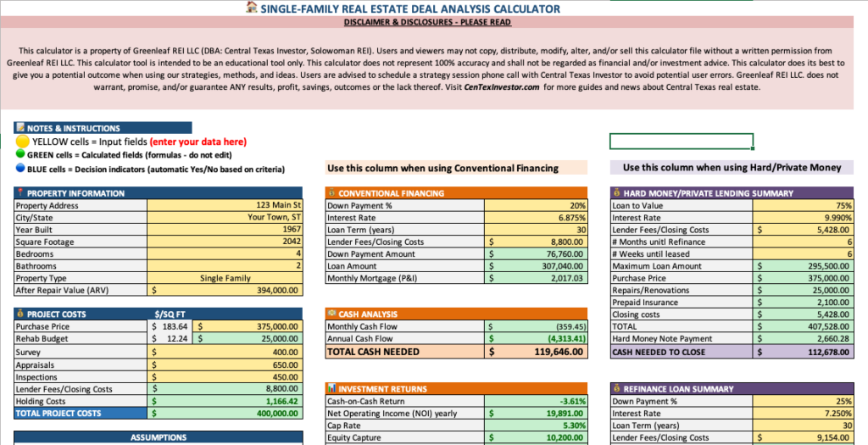
Task: Click the money bag icon in CONVENTIONAL FINANCING header
Action: 332,192
